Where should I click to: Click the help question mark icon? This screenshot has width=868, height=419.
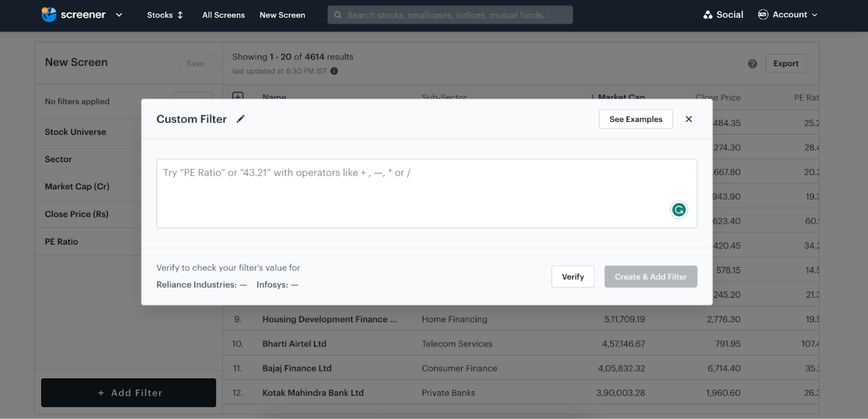(752, 64)
